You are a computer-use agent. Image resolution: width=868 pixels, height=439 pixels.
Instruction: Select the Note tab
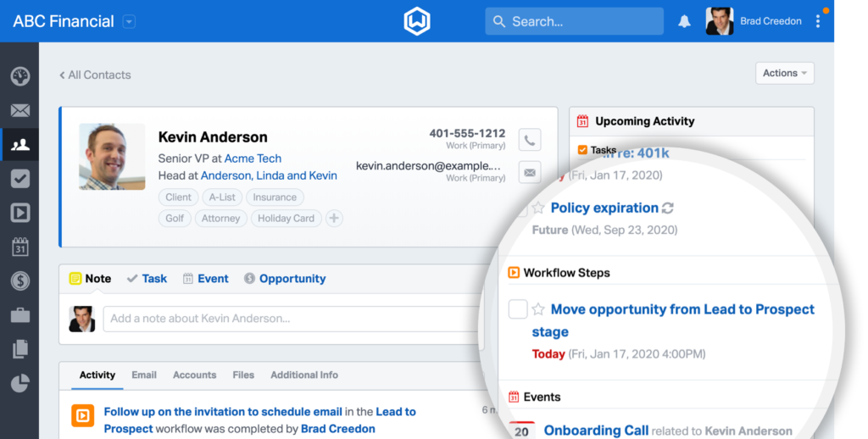click(x=90, y=279)
